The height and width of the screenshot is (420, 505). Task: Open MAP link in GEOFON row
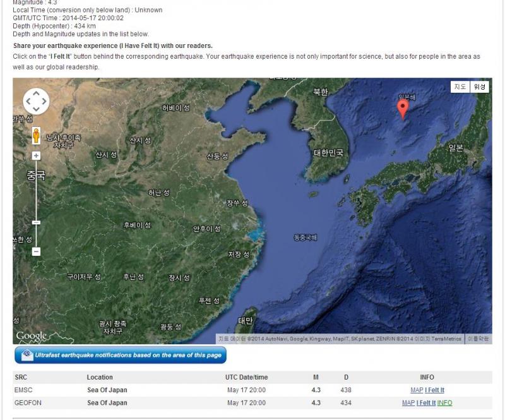click(x=408, y=403)
